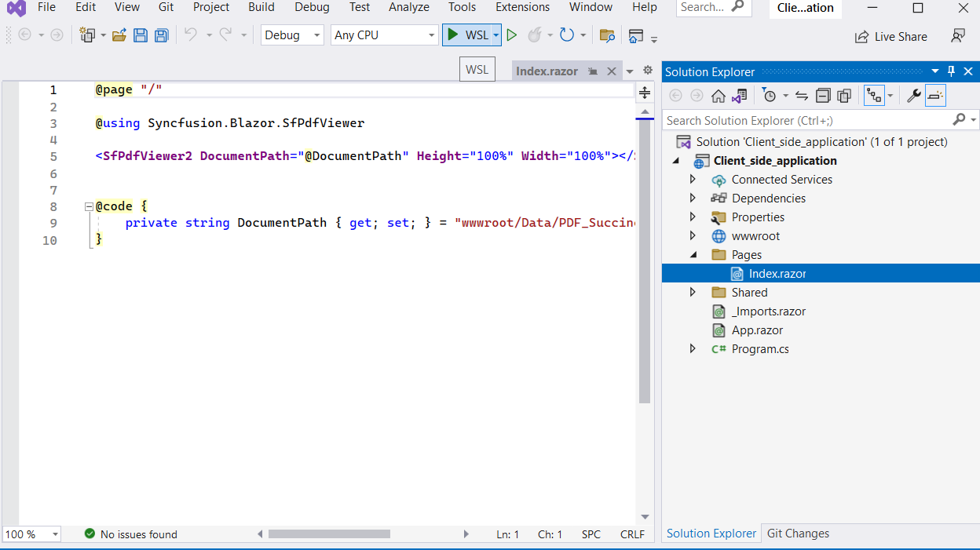Collapse all items in Solution Explorer
The width and height of the screenshot is (980, 550).
coord(823,95)
